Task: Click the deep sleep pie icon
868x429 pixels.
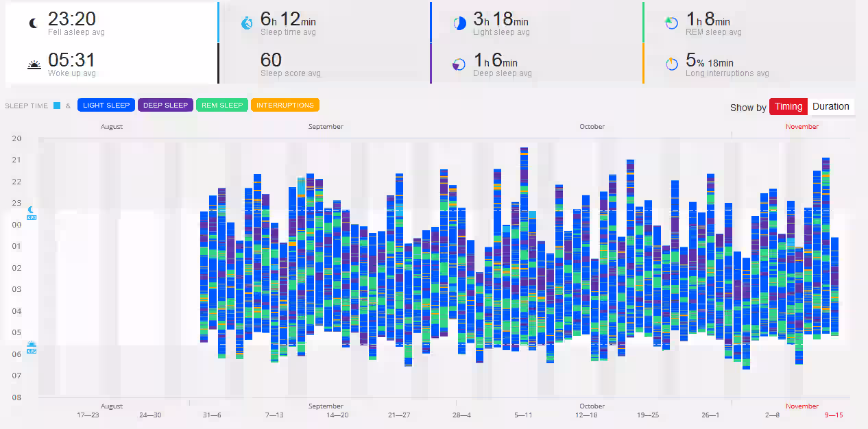Action: click(x=459, y=64)
